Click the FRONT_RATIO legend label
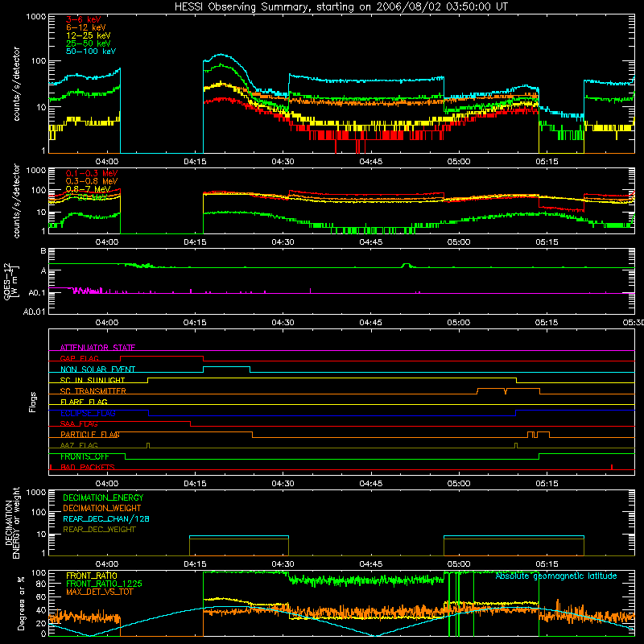This screenshot has width=644, height=644. (x=92, y=576)
